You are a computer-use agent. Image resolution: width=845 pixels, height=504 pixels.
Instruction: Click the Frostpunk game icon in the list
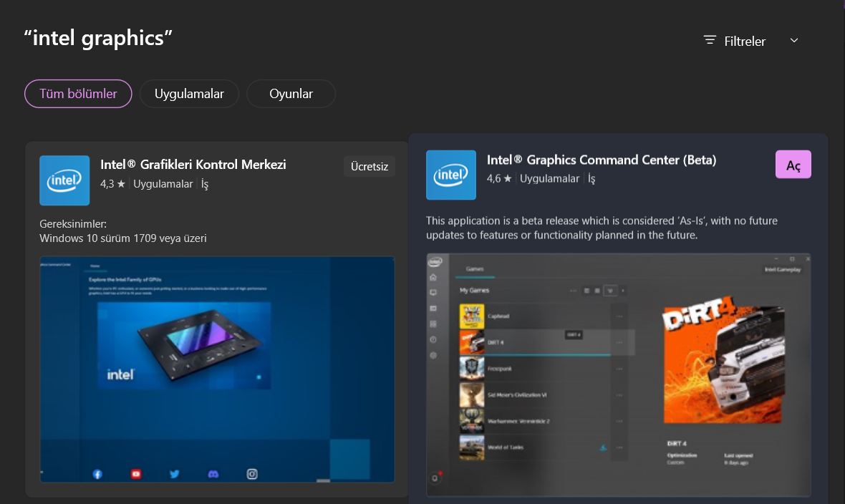pos(471,369)
